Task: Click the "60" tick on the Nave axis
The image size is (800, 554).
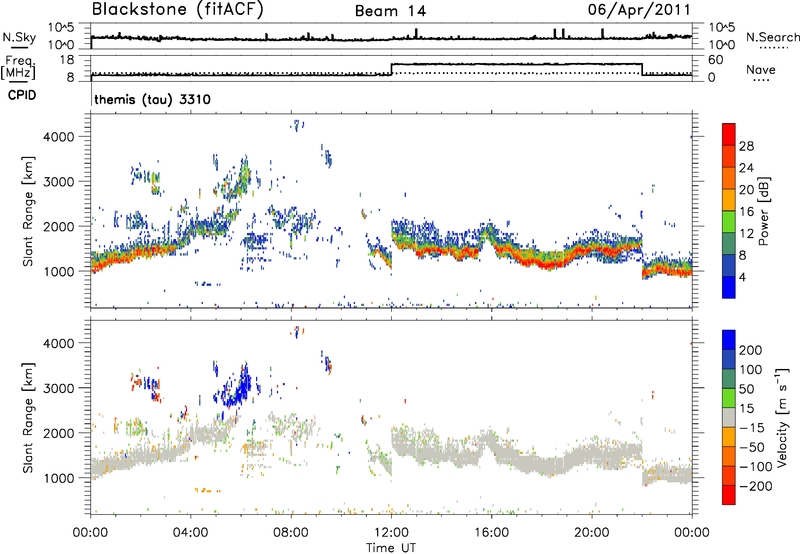Action: tap(716, 60)
